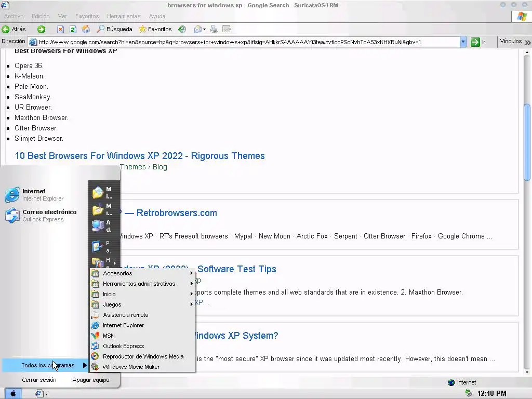Open the History toolbar icon

pyautogui.click(x=182, y=29)
